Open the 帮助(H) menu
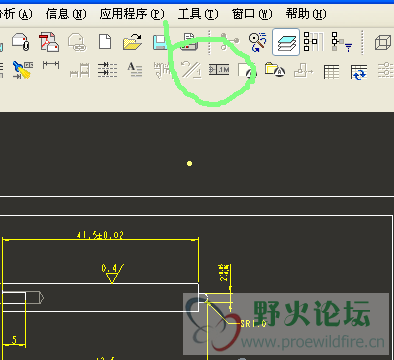 coord(306,14)
